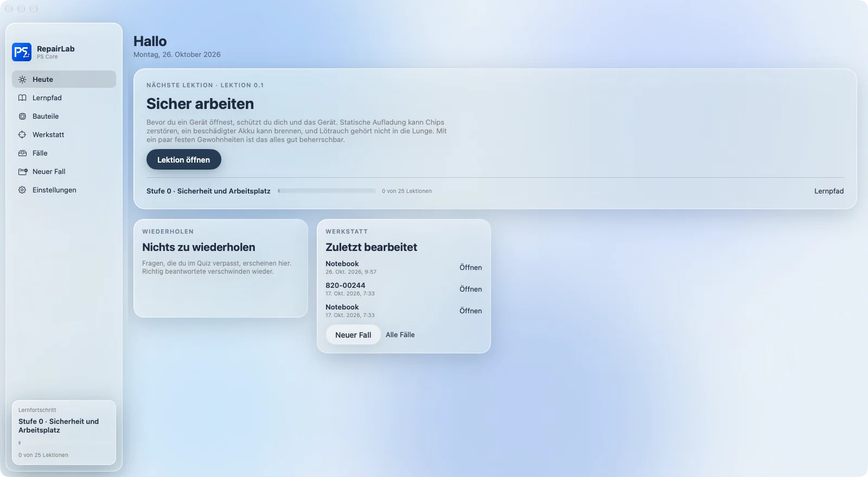Click the Stufe 0 · Sicherheit und Arbeitsplatz label in lesson card
The width and height of the screenshot is (868, 477).
coord(208,191)
